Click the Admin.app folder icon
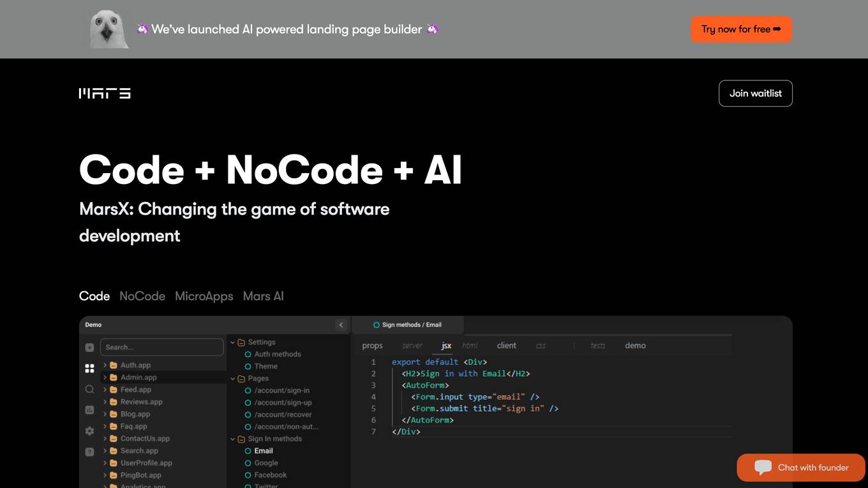The image size is (868, 488). [114, 377]
